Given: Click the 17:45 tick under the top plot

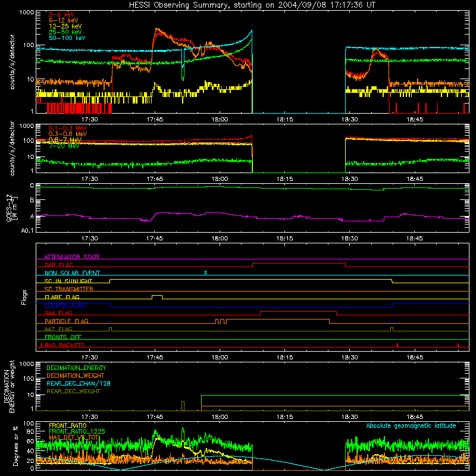Looking at the screenshot, I should click(x=155, y=120).
